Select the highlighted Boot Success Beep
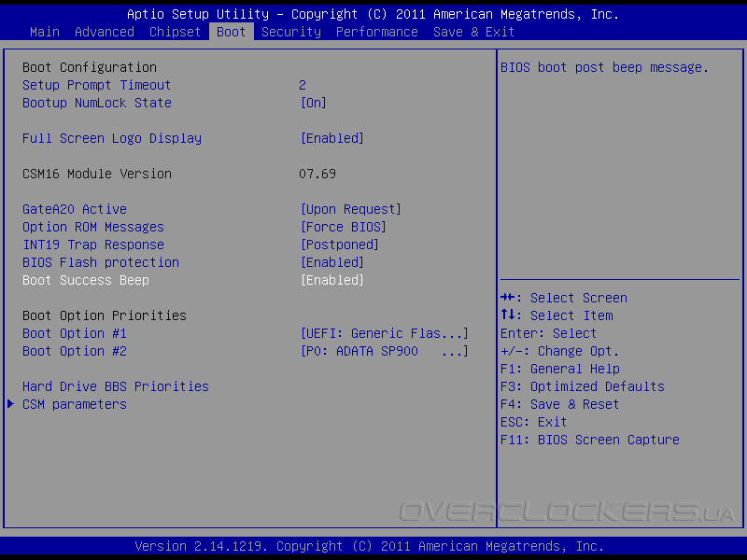 point(86,281)
